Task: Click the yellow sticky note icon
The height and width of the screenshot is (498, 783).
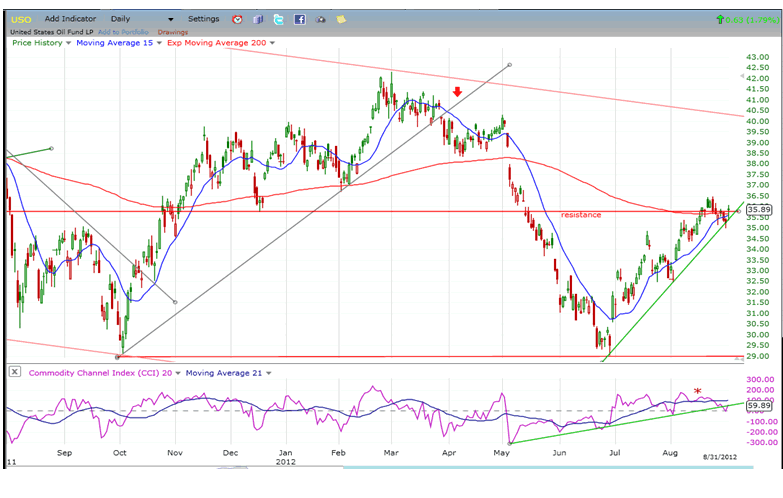Action: (x=341, y=19)
